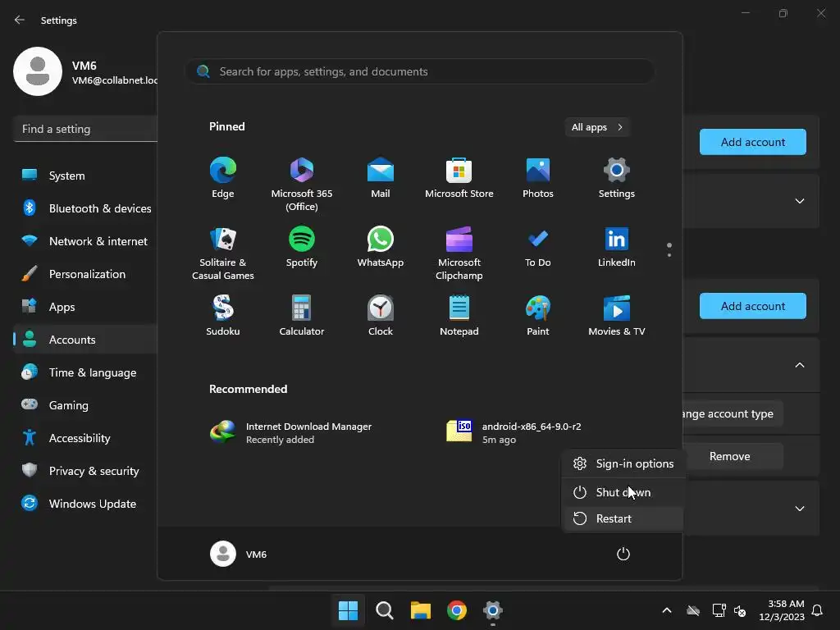The image size is (840, 630).
Task: Launch Google Chrome from taskbar
Action: click(x=456, y=610)
